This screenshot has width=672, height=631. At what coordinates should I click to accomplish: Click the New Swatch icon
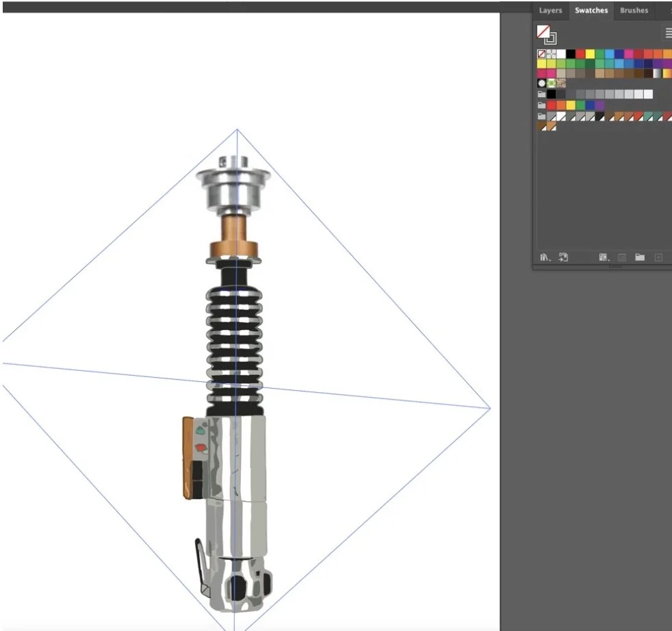pyautogui.click(x=659, y=257)
